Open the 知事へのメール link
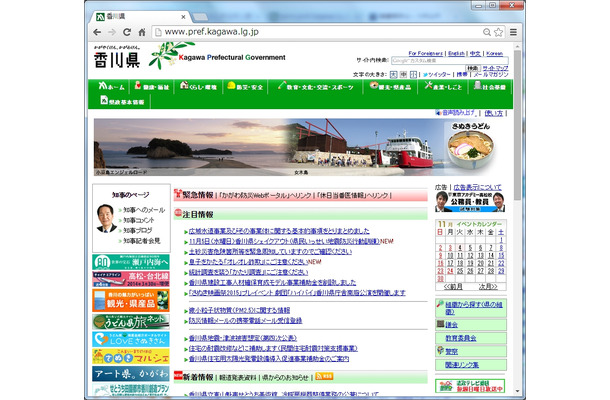 144,210
